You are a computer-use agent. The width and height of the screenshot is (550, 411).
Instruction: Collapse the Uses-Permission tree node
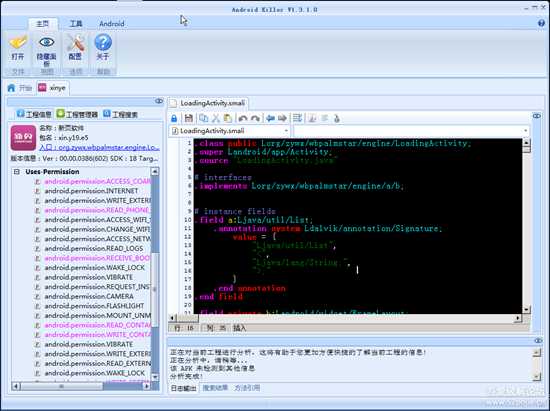pos(16,172)
